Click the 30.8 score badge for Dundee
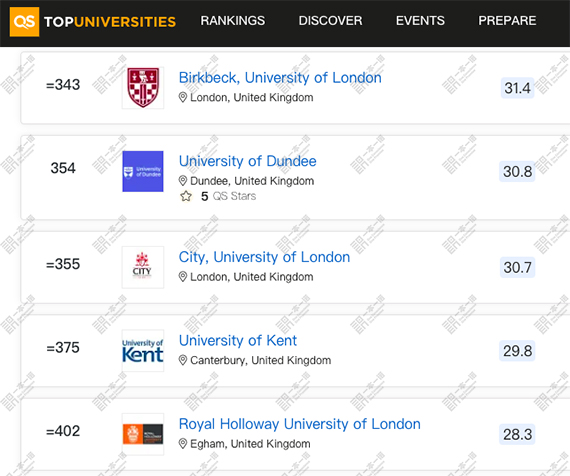The width and height of the screenshot is (570, 476). coord(517,172)
